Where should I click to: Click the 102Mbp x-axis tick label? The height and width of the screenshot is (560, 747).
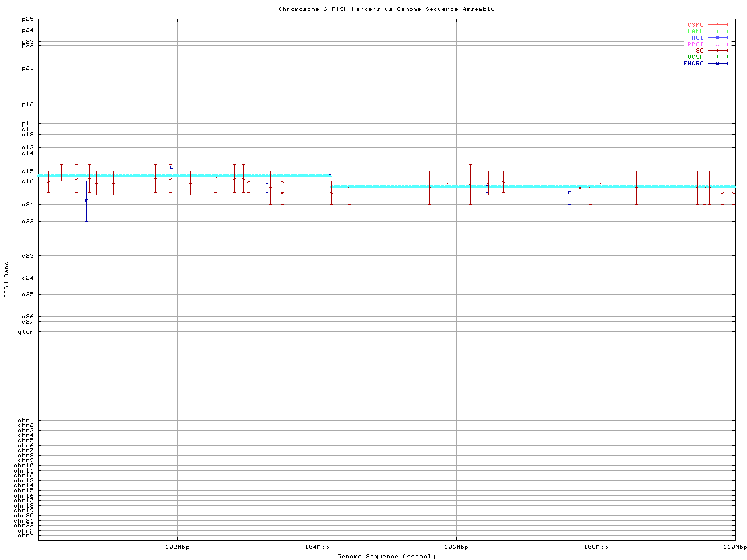177,547
